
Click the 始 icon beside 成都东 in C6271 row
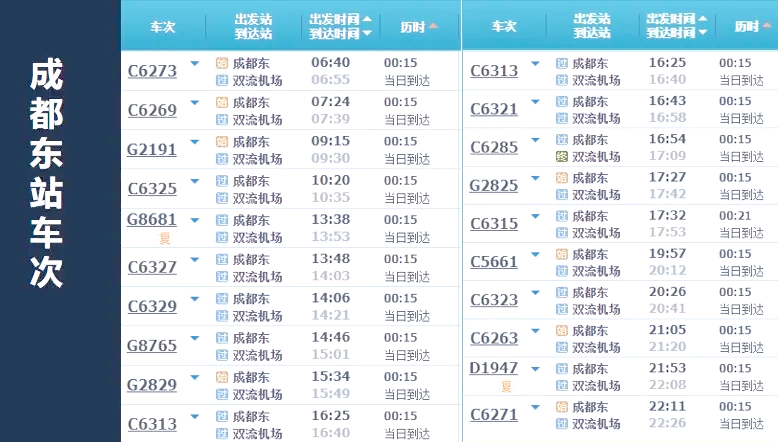pos(562,407)
